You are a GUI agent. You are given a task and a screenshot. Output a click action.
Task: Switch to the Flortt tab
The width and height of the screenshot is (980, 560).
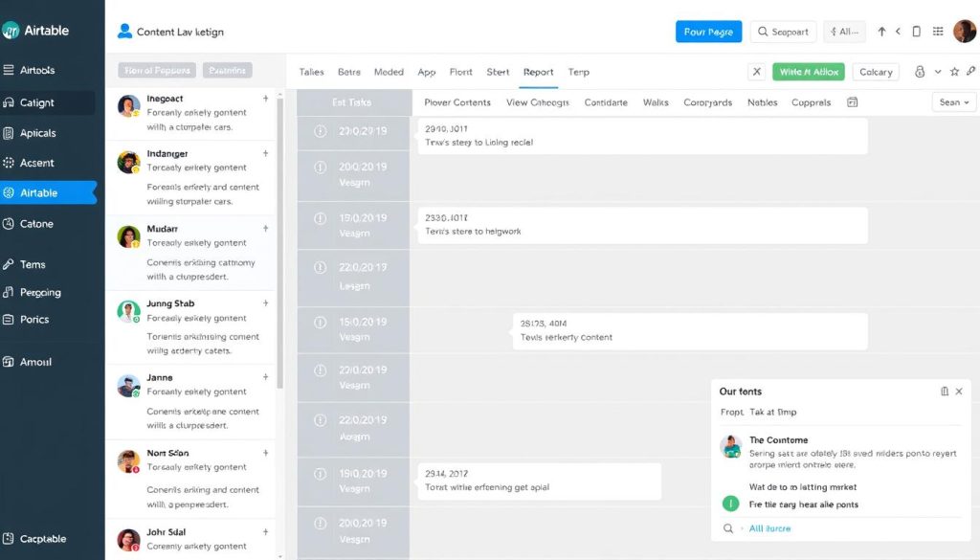[x=460, y=72]
